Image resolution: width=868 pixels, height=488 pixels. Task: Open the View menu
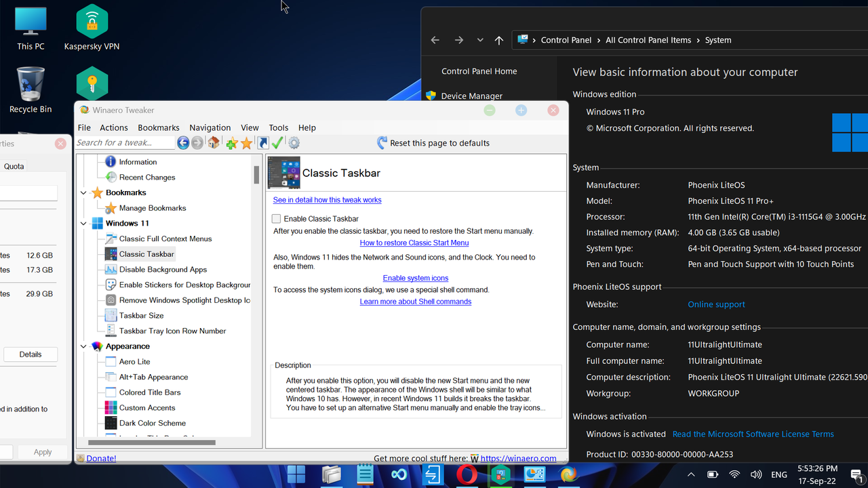[250, 127]
